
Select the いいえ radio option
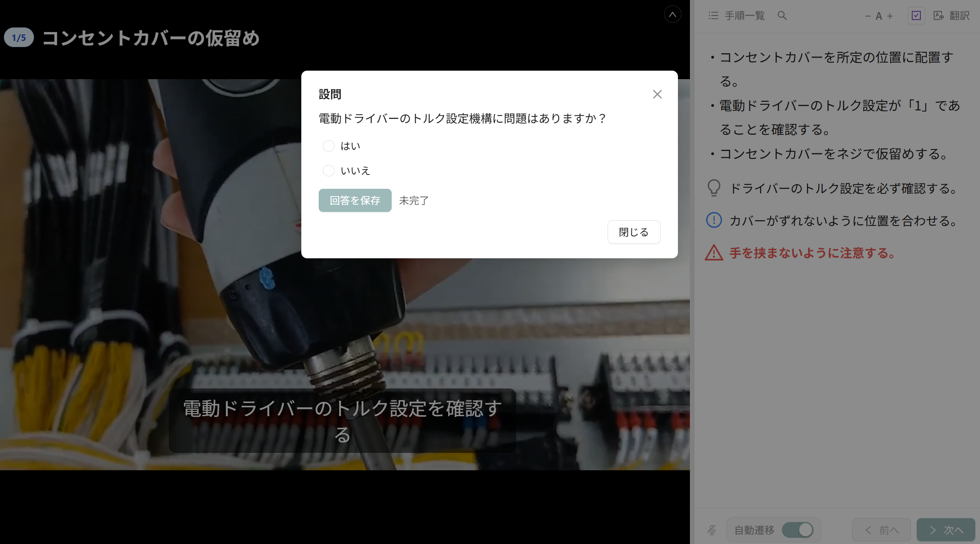coord(329,171)
